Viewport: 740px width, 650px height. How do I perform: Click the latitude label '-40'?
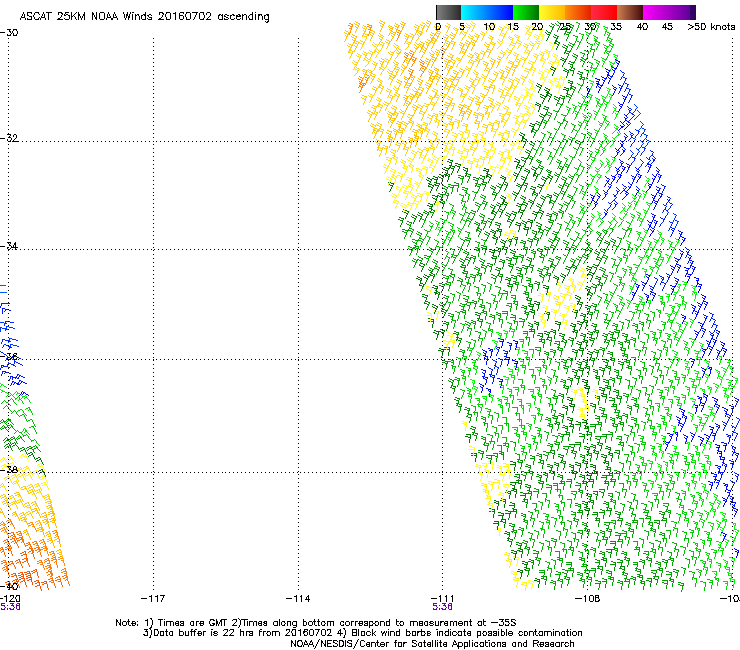point(9,586)
